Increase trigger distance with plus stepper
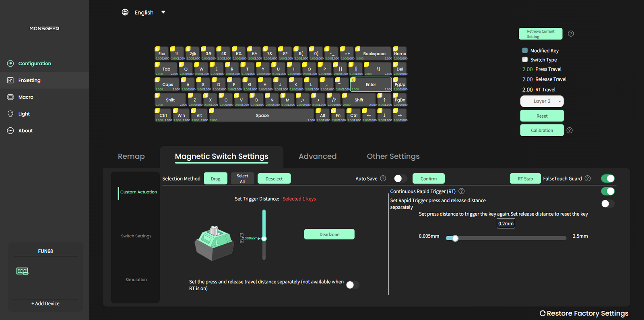 coord(242,241)
